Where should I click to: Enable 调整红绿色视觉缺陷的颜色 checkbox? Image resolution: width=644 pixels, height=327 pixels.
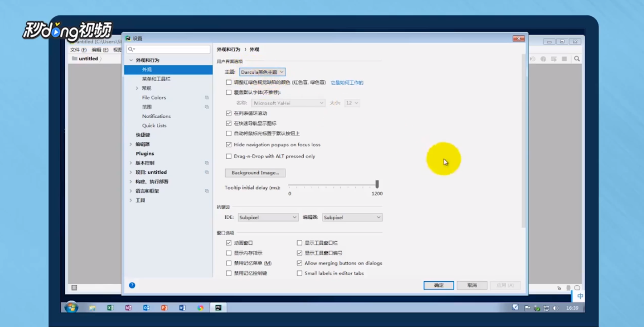pos(229,82)
